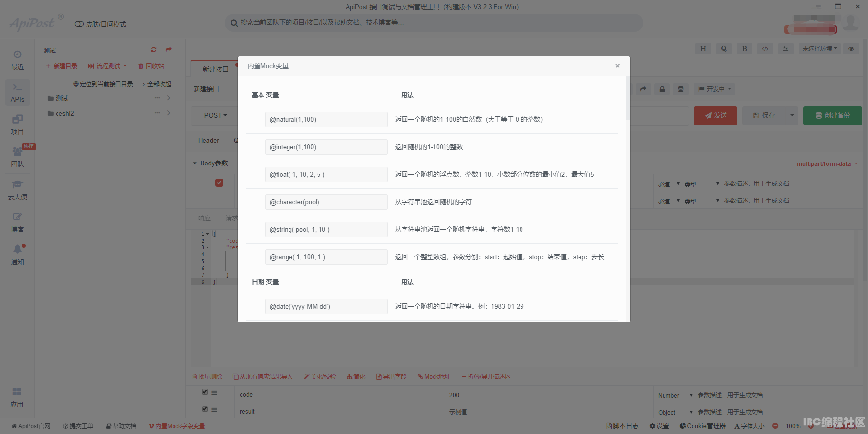This screenshot has width=868, height=434.
Task: Close the 内置Mock变量 dialog
Action: (x=617, y=66)
